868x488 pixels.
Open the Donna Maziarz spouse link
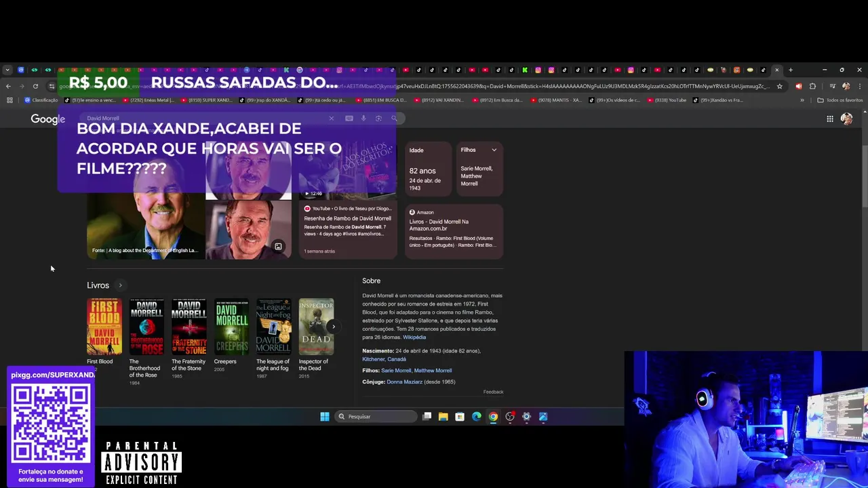pos(404,382)
